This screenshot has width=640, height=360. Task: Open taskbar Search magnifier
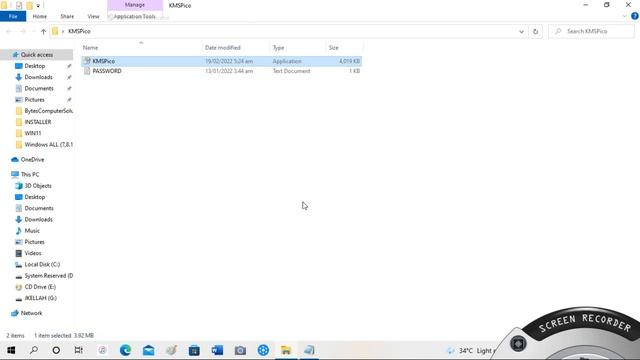click(x=34, y=350)
